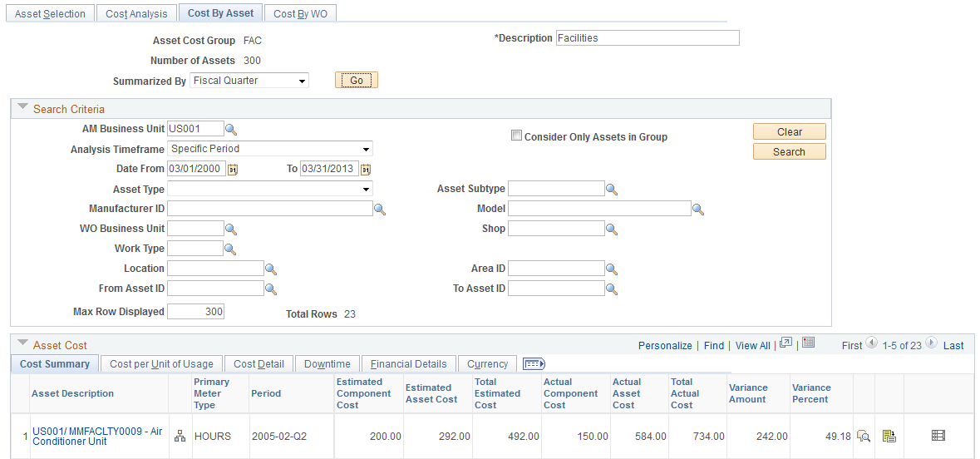The width and height of the screenshot is (980, 459).
Task: Click the Date From input field
Action: 196,169
